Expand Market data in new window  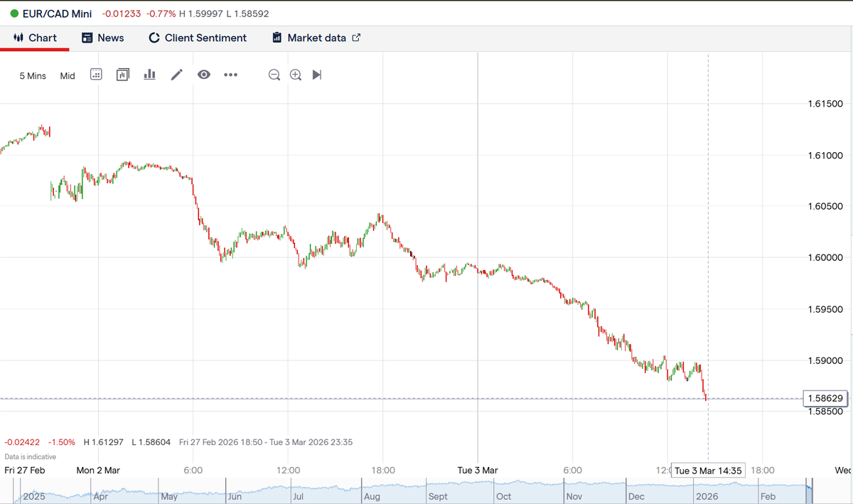point(355,38)
